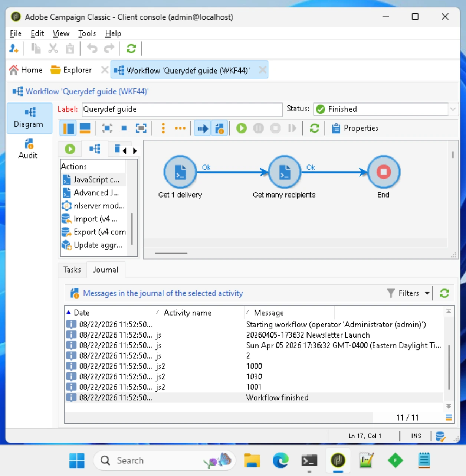
Task: Click the blue workflow title link under the tabs
Action: pos(87,91)
